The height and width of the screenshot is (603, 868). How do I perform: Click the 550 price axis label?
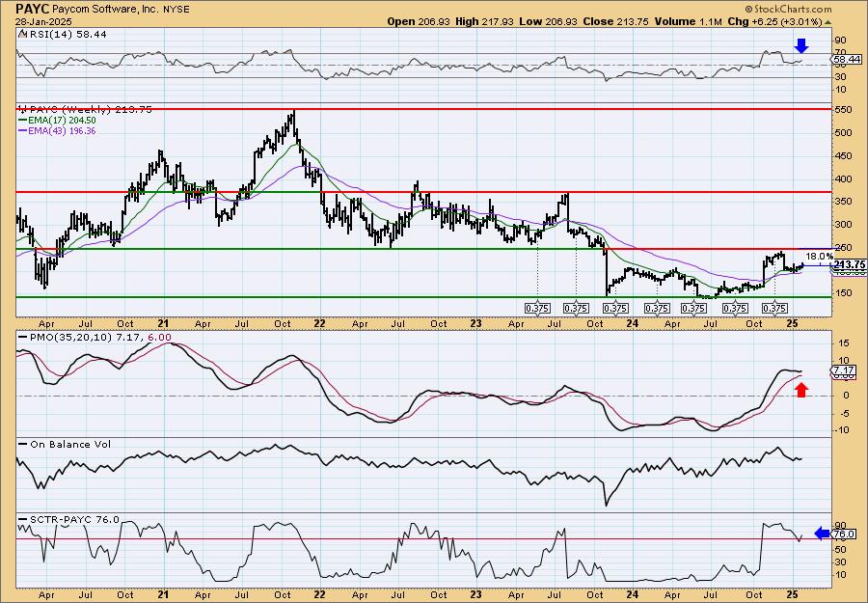pyautogui.click(x=843, y=110)
